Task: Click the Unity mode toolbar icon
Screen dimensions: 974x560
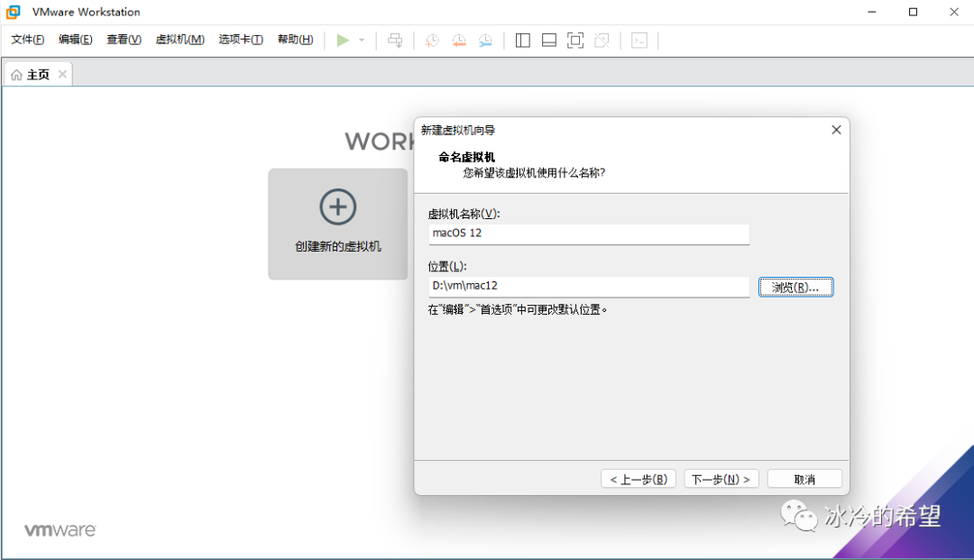Action: [x=602, y=41]
